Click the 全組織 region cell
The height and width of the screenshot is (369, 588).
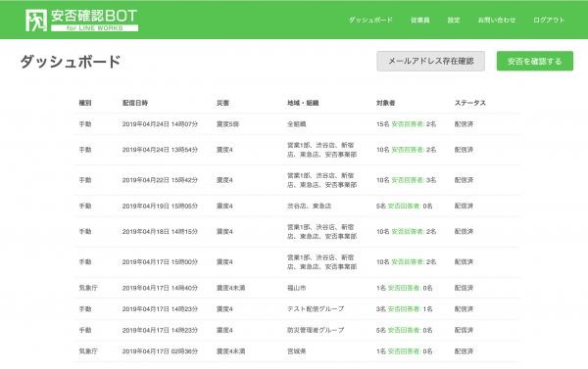[x=297, y=124]
